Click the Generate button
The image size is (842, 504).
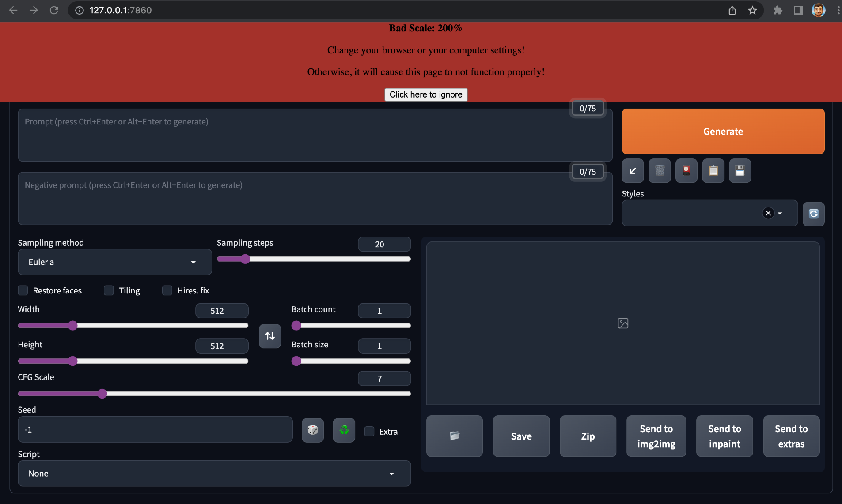pos(723,131)
